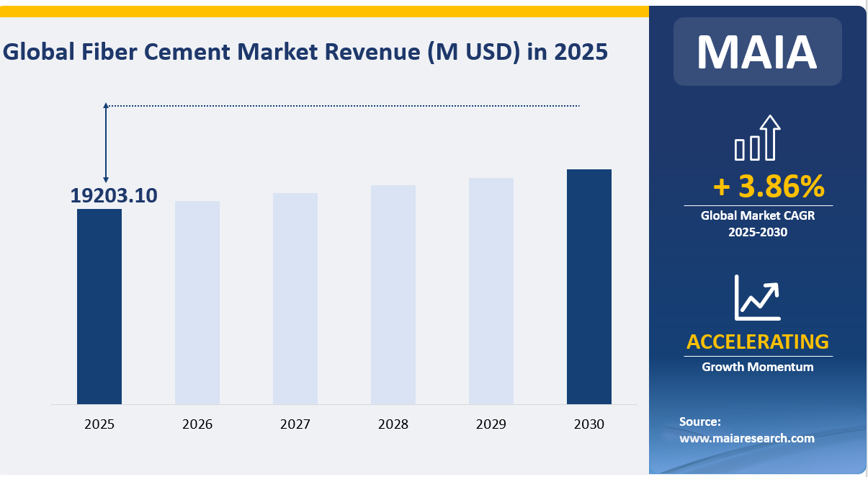Click the double-headed arrow annotation on the chart
Image resolution: width=868 pixels, height=477 pixels.
click(107, 144)
